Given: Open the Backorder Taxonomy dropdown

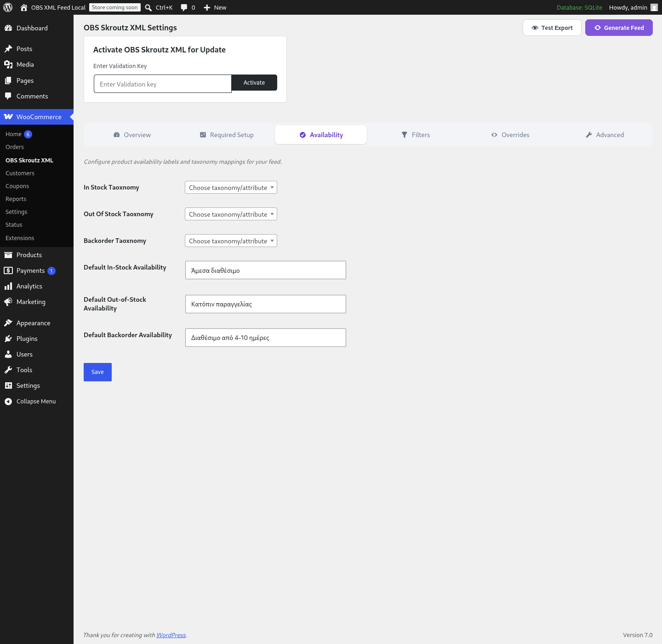Looking at the screenshot, I should (231, 241).
